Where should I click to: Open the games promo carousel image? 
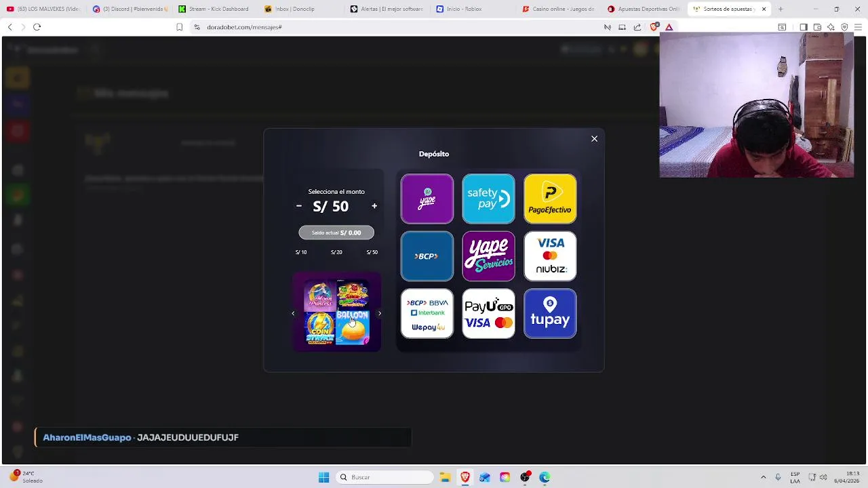click(x=336, y=312)
